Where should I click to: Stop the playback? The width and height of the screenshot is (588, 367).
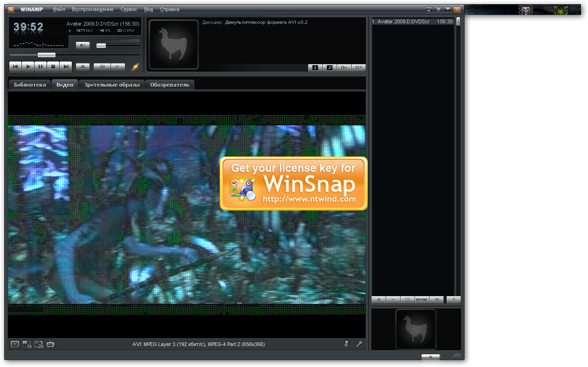(53, 67)
